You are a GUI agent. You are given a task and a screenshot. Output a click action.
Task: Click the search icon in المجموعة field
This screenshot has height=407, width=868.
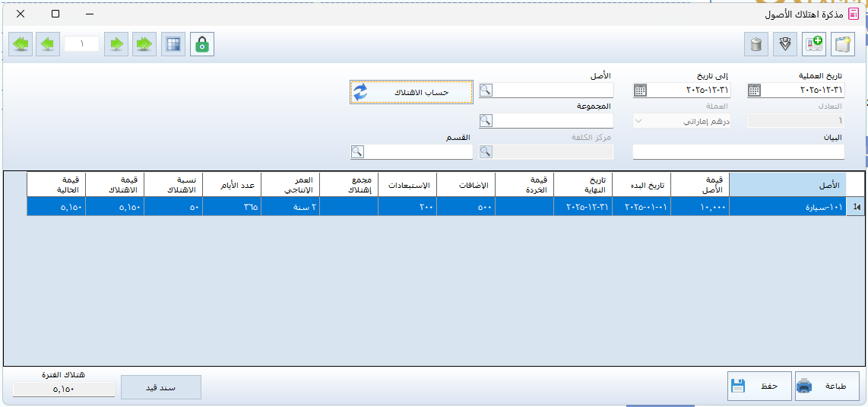click(486, 121)
